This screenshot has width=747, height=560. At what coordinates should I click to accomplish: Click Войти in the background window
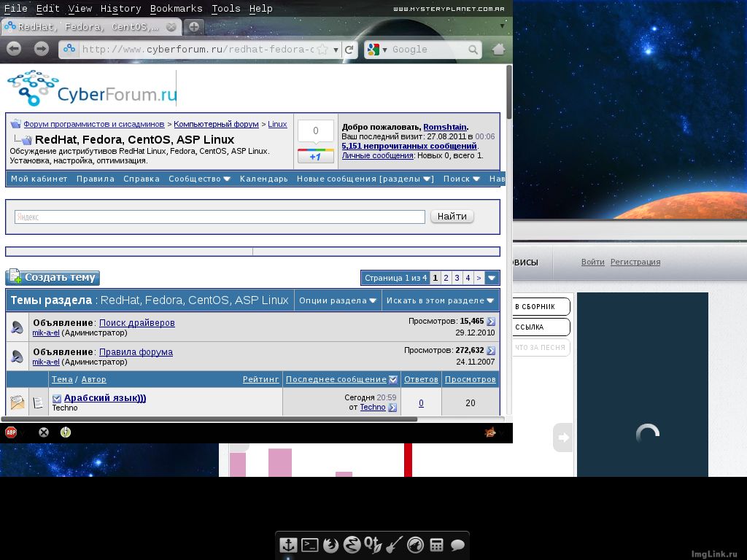coord(592,262)
